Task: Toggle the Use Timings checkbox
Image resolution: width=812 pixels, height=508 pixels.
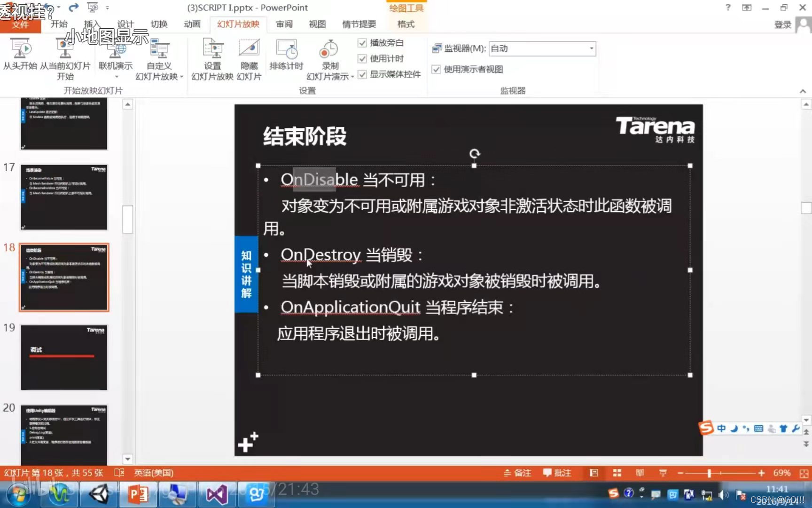Action: pos(362,58)
